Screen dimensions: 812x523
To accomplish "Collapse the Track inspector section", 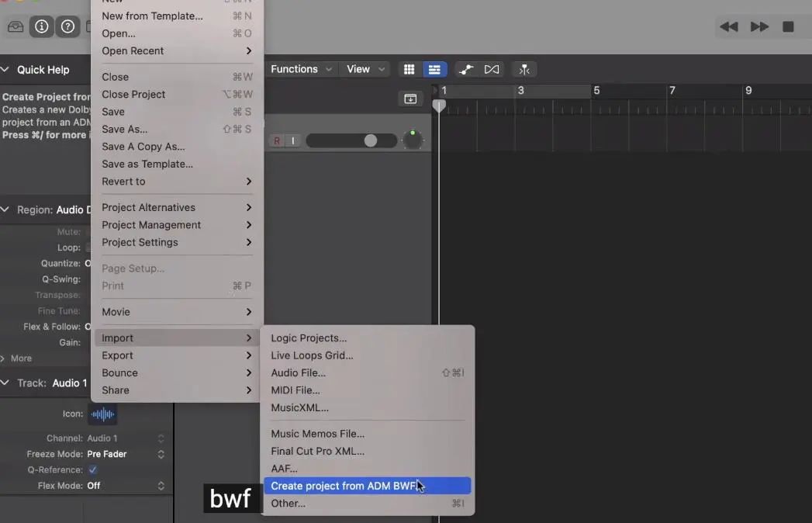I will coord(5,383).
